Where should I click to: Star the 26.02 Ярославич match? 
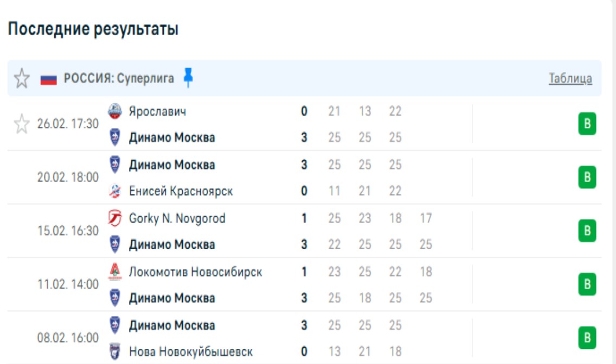(22, 125)
